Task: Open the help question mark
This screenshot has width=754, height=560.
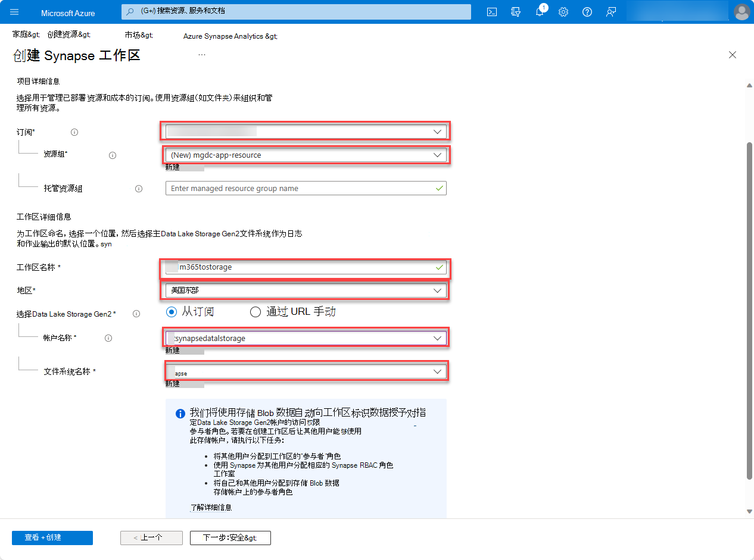Action: [x=587, y=12]
